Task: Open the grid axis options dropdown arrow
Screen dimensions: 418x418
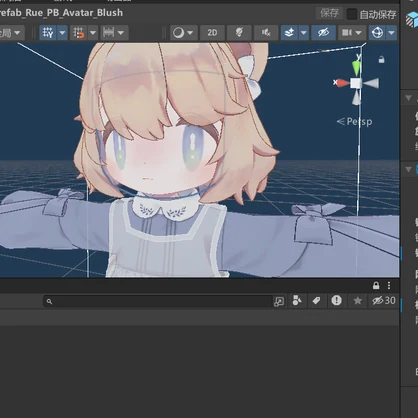Action: 62,33
